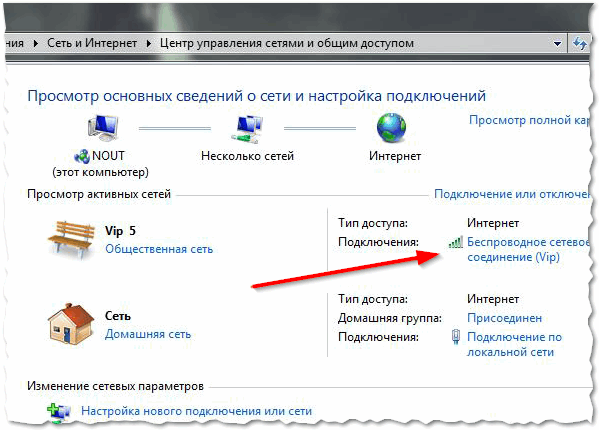599x430 pixels.
Task: Open Подключение по локальной сети link
Action: pyautogui.click(x=514, y=344)
